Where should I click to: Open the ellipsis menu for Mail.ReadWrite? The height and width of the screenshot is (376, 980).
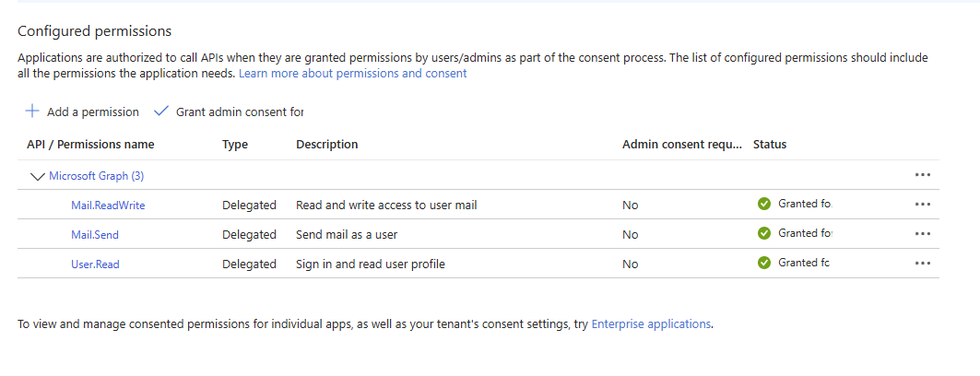[923, 205]
